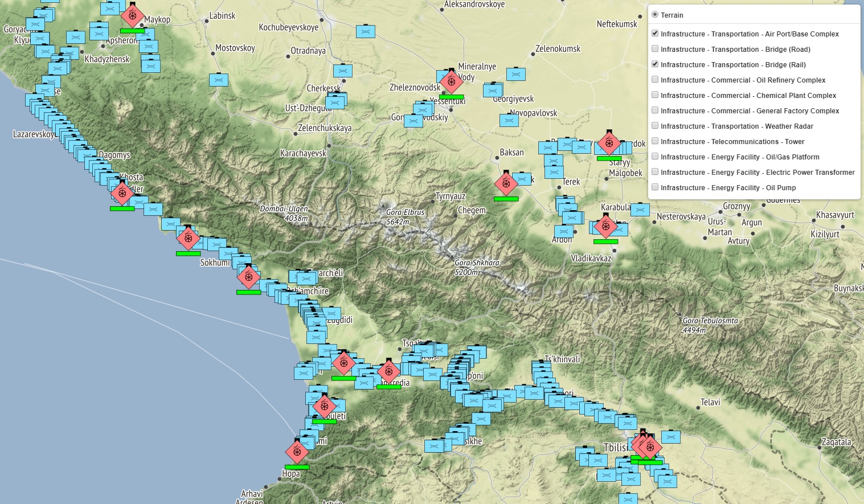Click Labinsk town label
This screenshot has height=504, width=864.
coord(222,15)
